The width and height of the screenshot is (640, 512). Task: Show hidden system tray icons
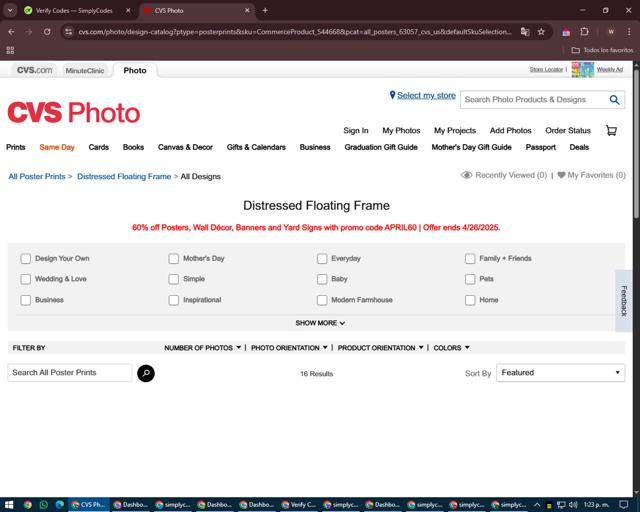537,505
